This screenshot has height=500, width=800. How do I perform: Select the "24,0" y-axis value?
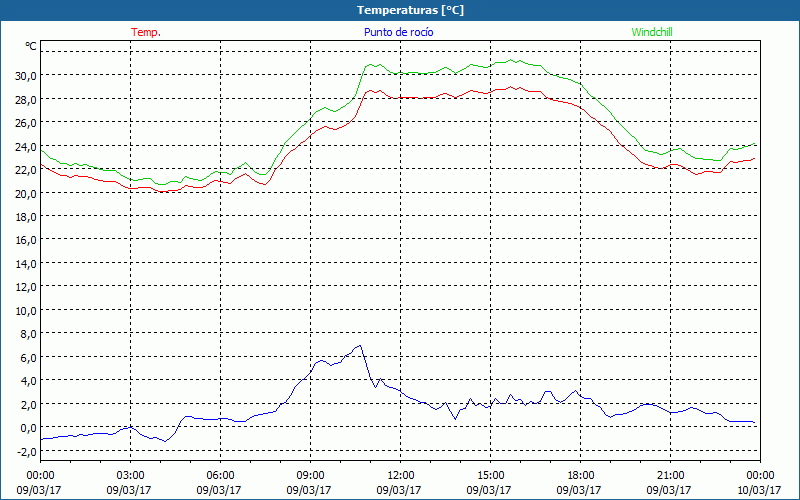pos(25,146)
